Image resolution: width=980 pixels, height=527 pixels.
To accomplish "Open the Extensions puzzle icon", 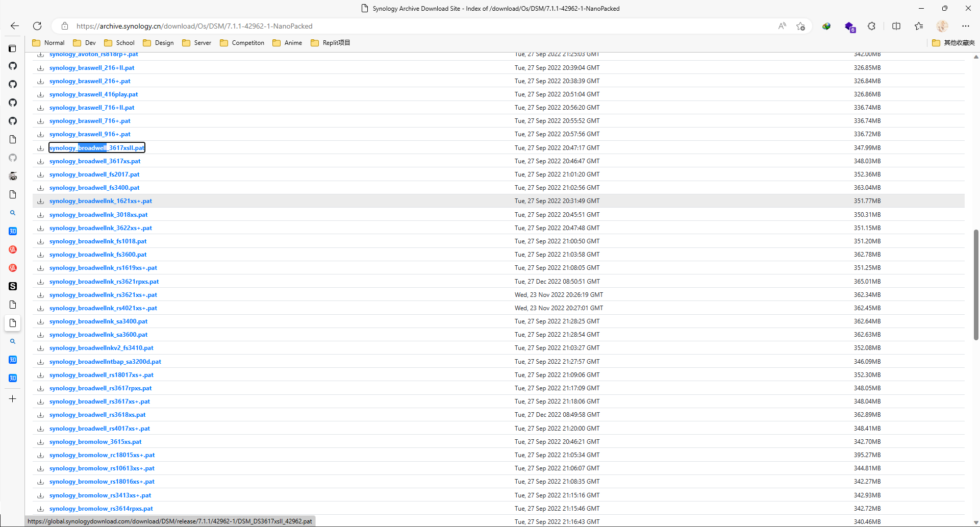I will (x=871, y=26).
